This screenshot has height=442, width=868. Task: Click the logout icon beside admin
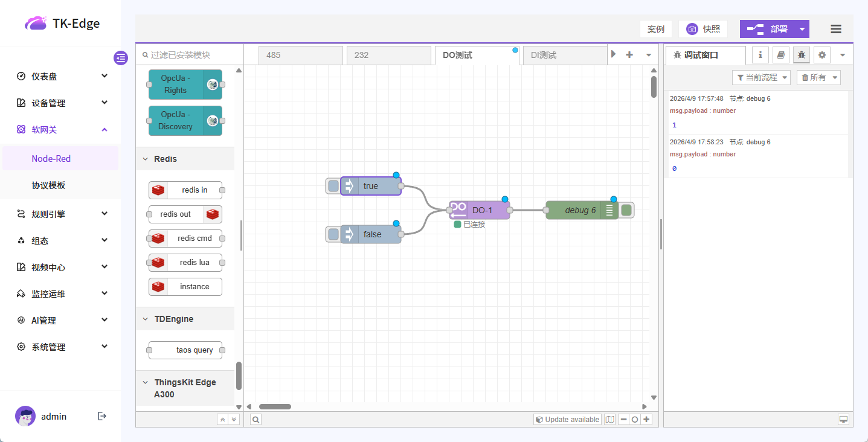102,416
